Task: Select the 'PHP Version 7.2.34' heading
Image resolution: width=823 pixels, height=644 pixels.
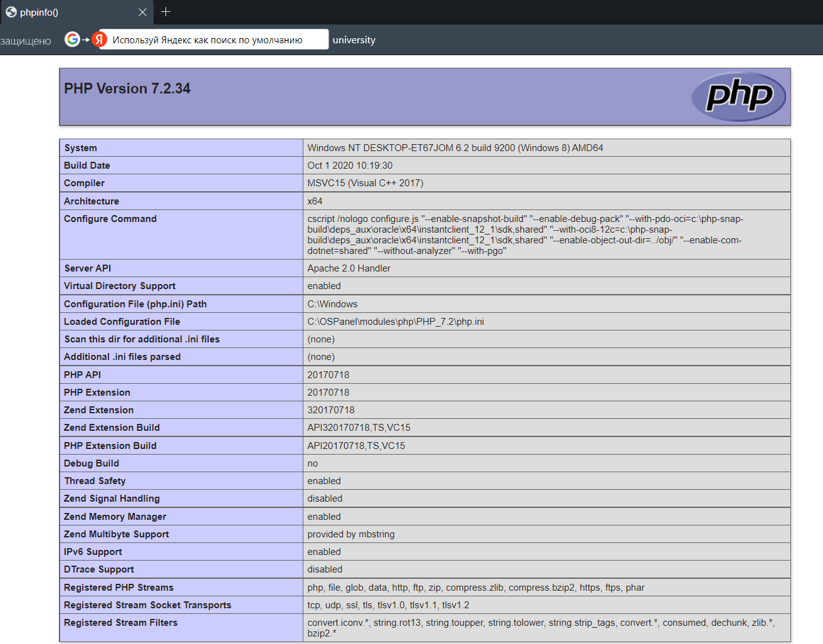Action: (x=127, y=88)
